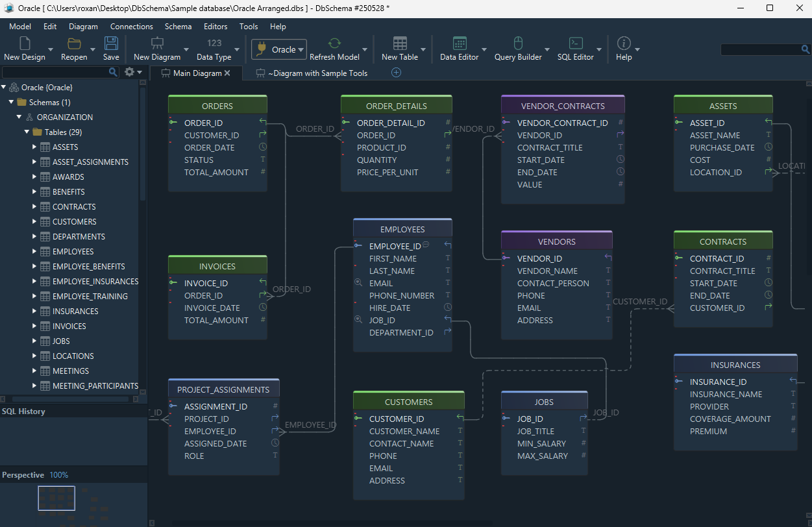This screenshot has width=812, height=527.
Task: Select the CUSTOMERS table header in diagram
Action: (409, 402)
